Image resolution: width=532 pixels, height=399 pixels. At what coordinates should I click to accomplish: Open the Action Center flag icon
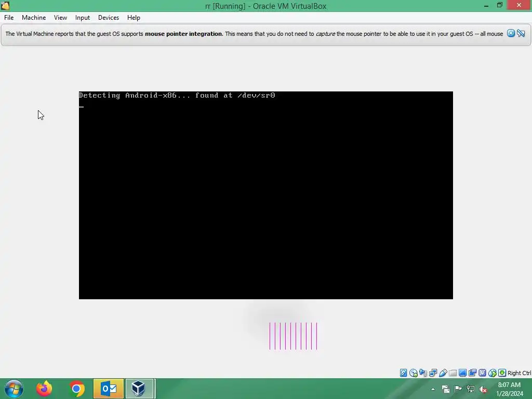(458, 389)
